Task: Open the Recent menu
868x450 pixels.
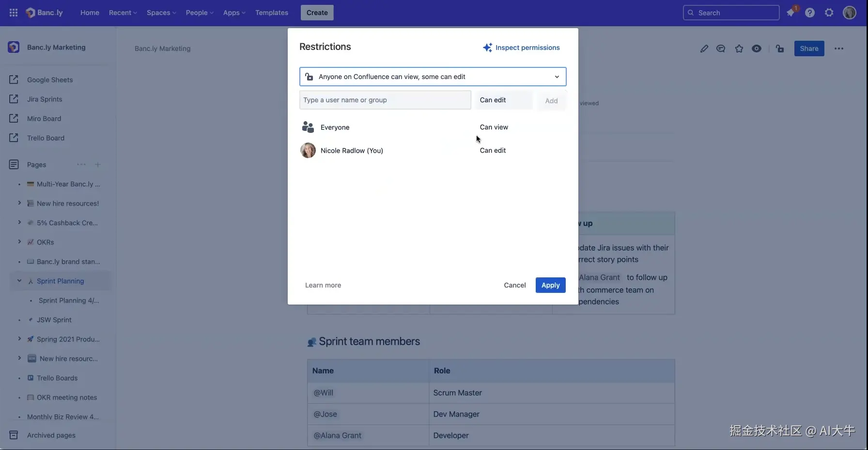Action: (123, 13)
